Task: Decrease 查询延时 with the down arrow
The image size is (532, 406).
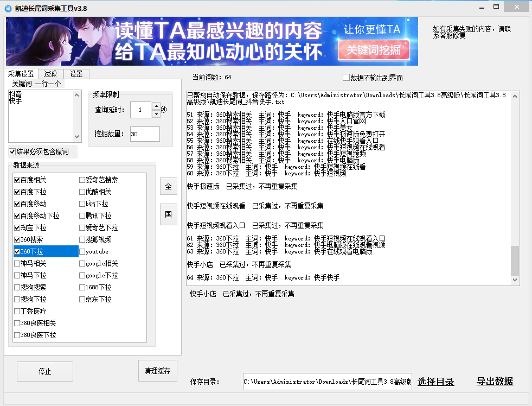Action: coord(156,114)
